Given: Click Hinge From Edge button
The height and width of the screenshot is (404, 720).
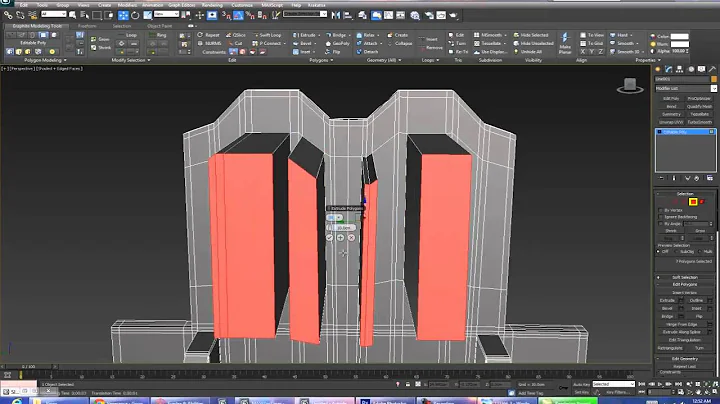Looking at the screenshot, I should (681, 324).
